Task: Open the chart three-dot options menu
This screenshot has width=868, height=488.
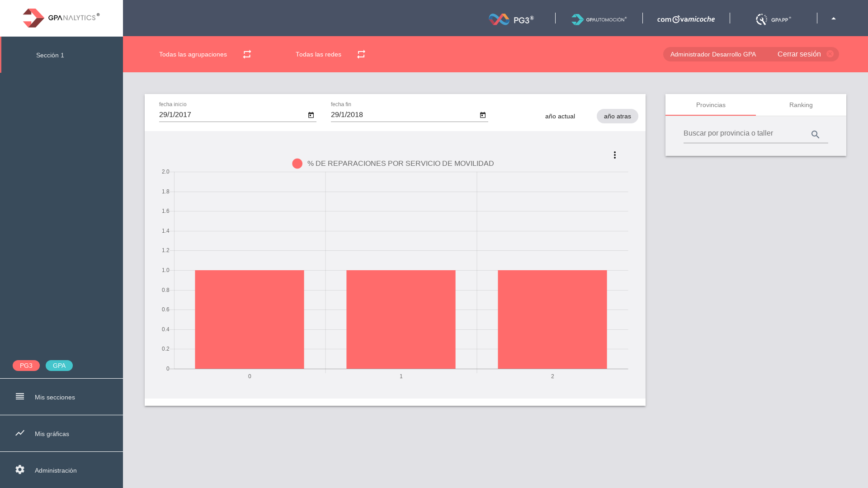Action: [614, 155]
